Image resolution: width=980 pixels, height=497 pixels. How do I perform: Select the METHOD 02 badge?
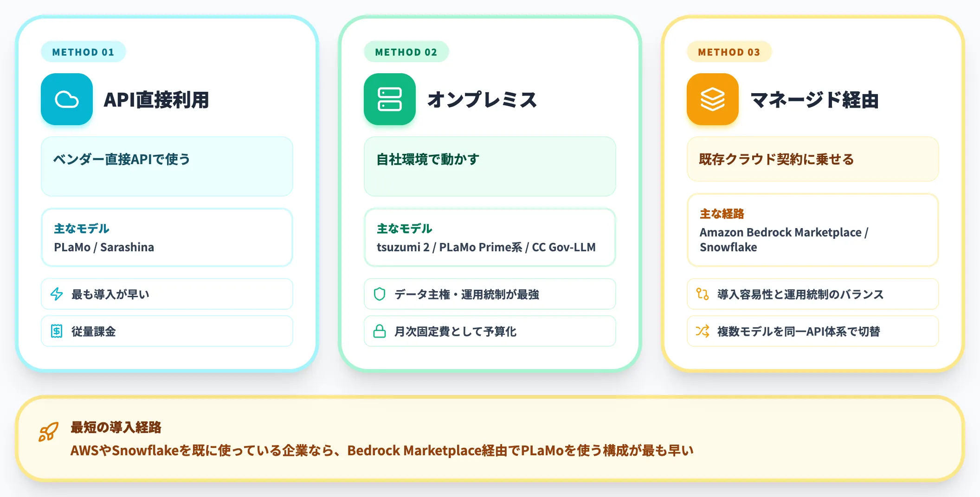[x=406, y=52]
